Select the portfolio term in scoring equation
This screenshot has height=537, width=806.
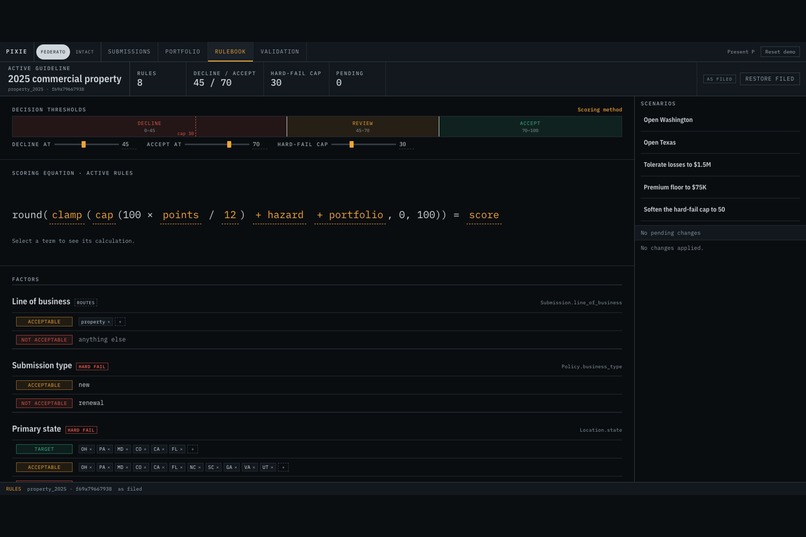(350, 215)
